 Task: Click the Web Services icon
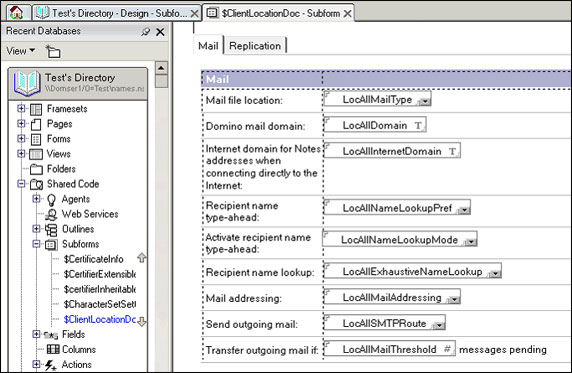pyautogui.click(x=51, y=214)
